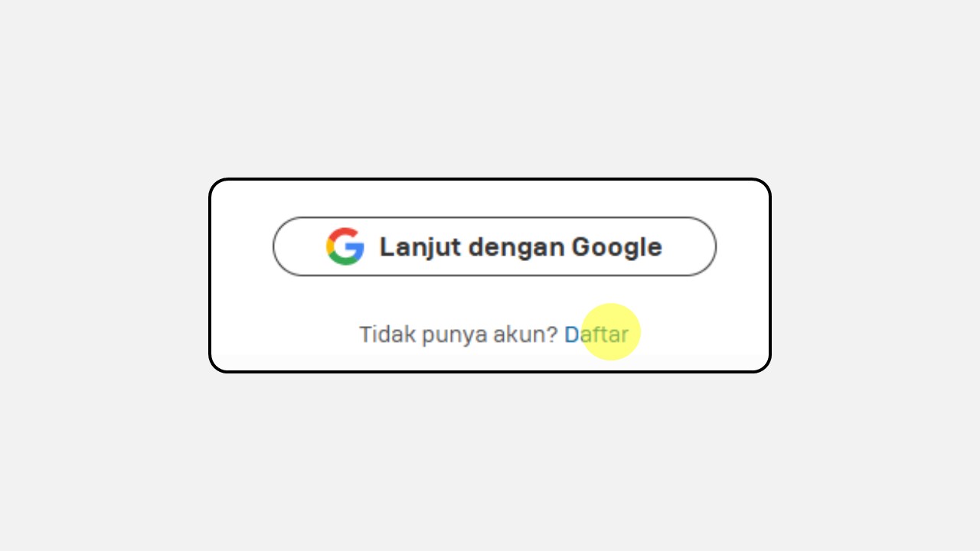Continue with the "Lanjut dengan Google" button
The height and width of the screenshot is (551, 980).
[x=495, y=246]
